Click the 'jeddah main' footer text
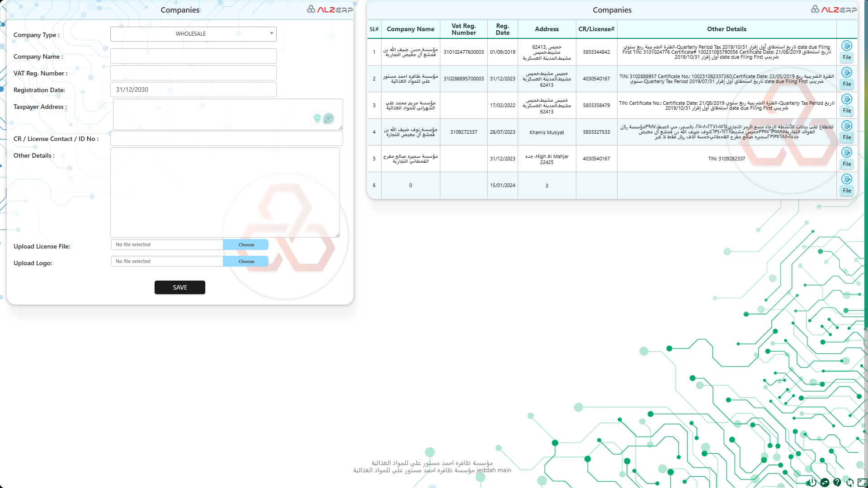Screen dimensions: 868x488 tap(494, 470)
